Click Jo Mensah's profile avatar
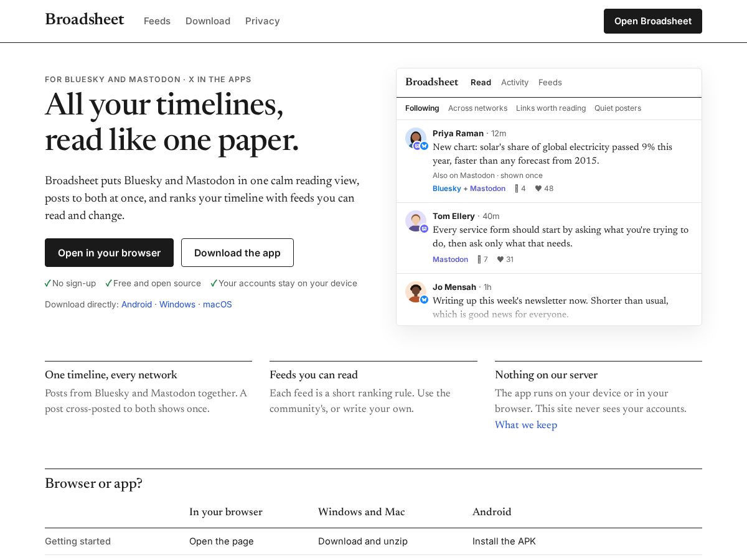Image resolution: width=747 pixels, height=560 pixels. pos(416,292)
